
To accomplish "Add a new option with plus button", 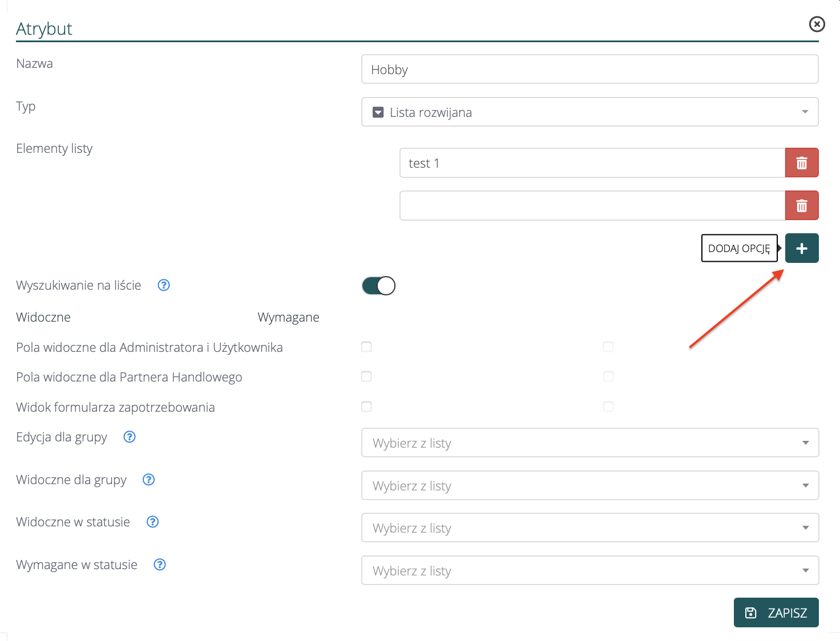I will pos(802,249).
